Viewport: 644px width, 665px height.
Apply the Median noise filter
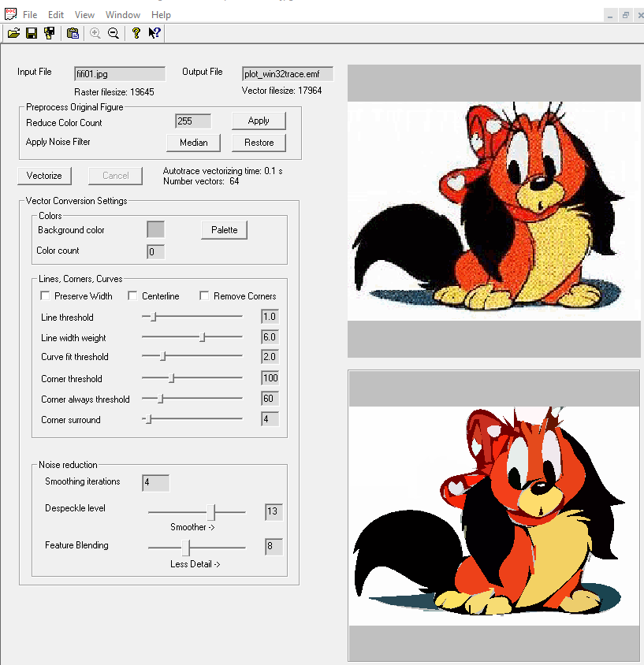[193, 143]
